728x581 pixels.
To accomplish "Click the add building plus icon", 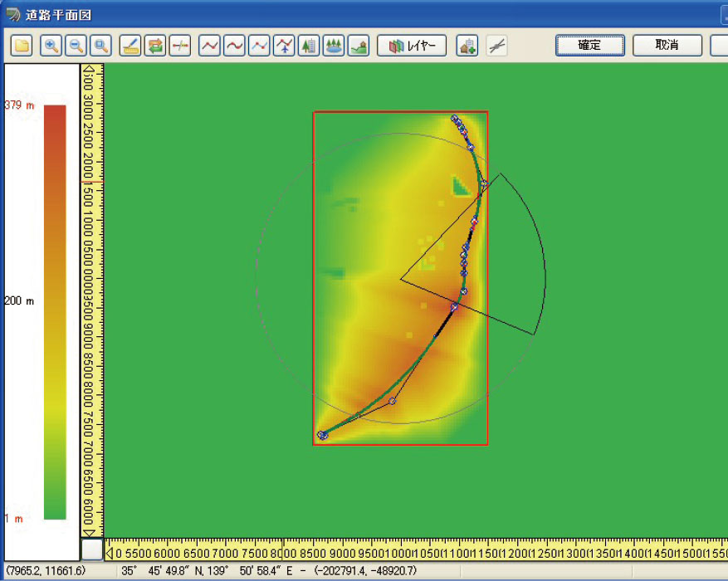I will tap(467, 46).
